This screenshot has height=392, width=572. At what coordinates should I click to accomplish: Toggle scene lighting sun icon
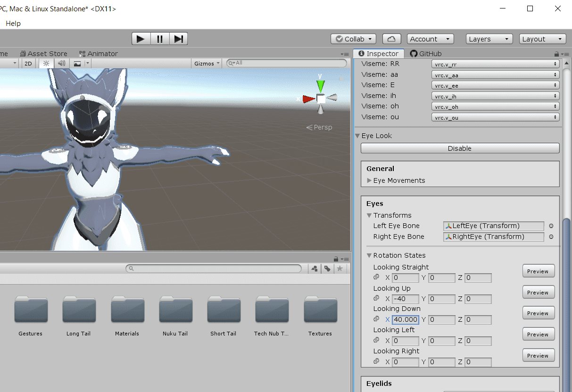point(46,64)
